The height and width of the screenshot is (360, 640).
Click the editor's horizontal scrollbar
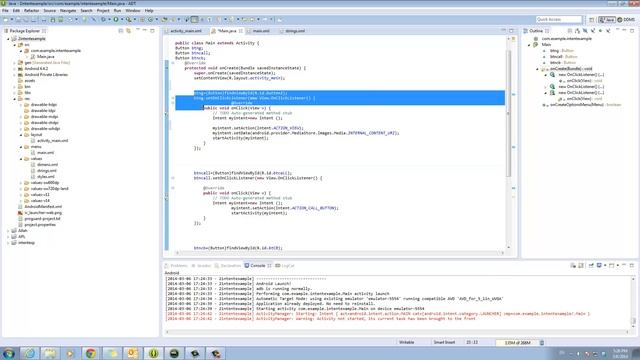click(x=339, y=253)
